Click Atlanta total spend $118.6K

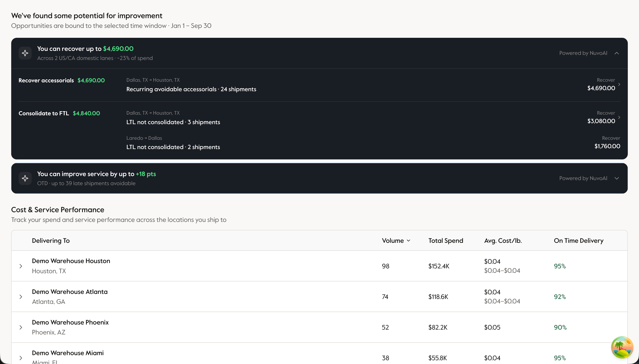[x=438, y=297]
